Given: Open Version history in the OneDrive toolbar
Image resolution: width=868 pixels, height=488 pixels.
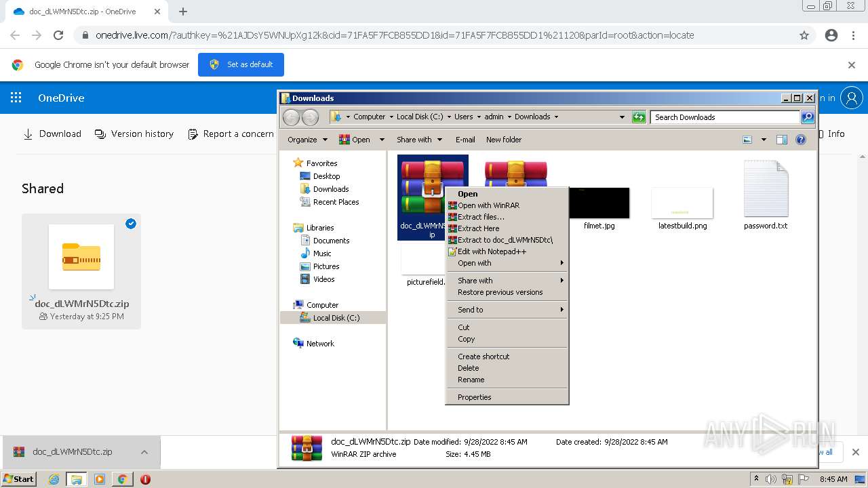Looking at the screenshot, I should [x=134, y=134].
